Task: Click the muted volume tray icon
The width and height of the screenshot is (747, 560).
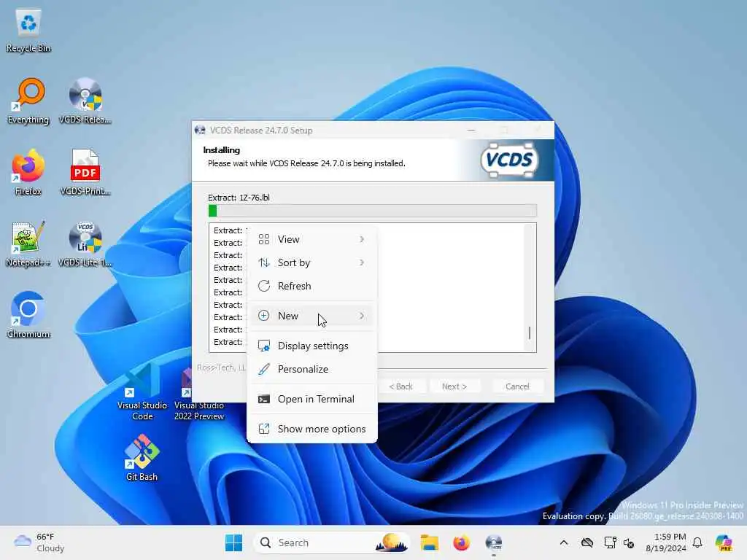Action: click(629, 542)
